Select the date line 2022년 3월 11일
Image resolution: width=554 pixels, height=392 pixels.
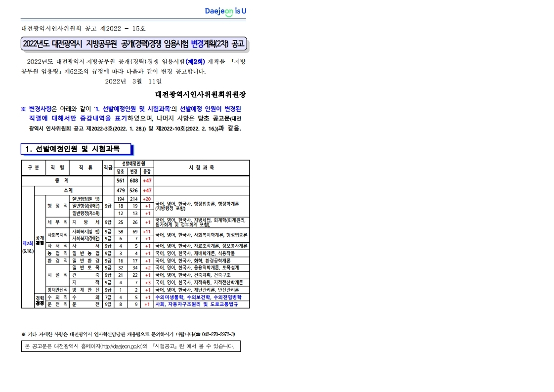tap(133, 81)
